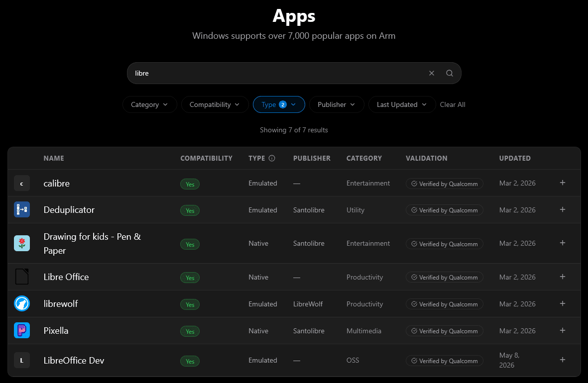Click the info icon beside TYPE header

(x=272, y=158)
